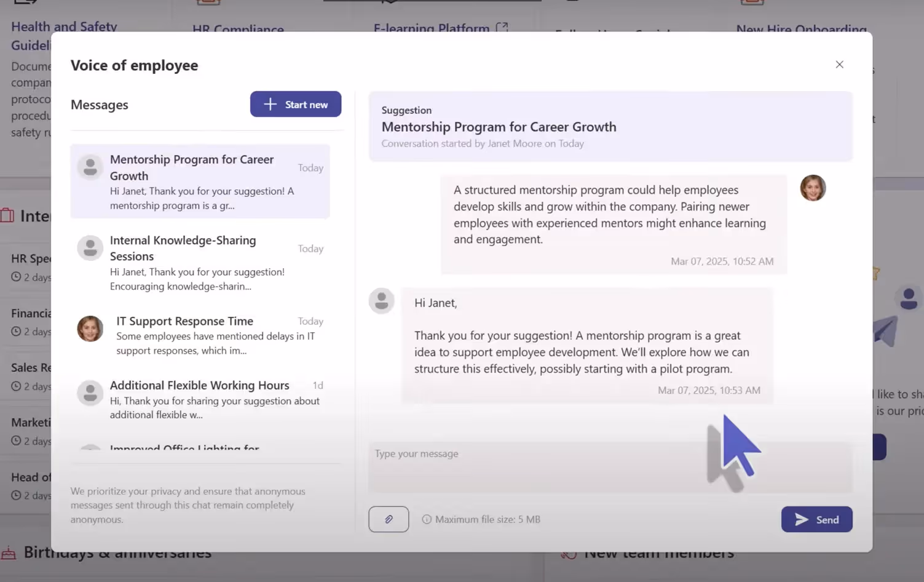Click the conversation title Mentorship Program for Career Growth
This screenshot has height=582, width=924.
pos(499,127)
